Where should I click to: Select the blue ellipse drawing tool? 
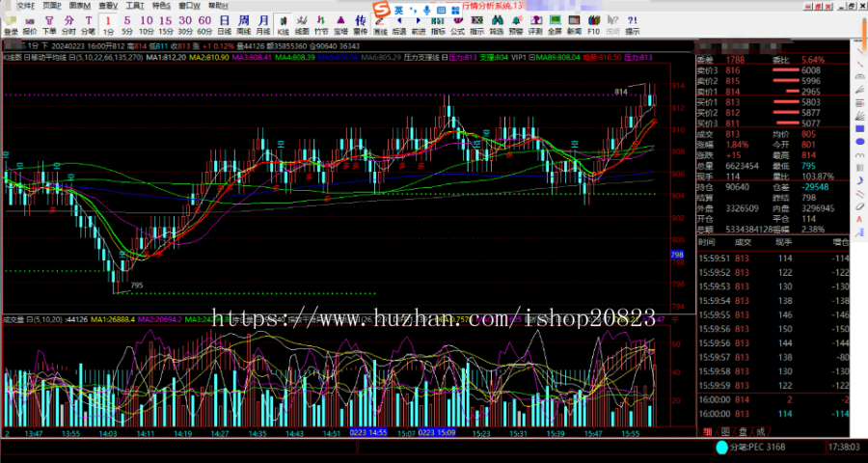[x=859, y=141]
